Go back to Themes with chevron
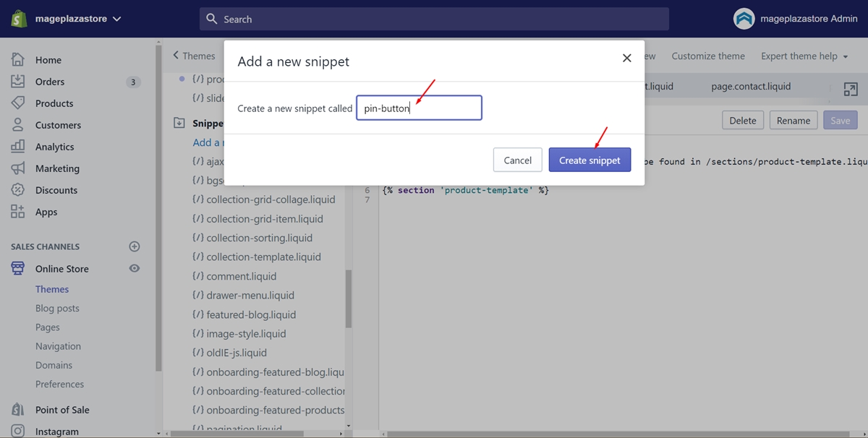 pos(194,56)
